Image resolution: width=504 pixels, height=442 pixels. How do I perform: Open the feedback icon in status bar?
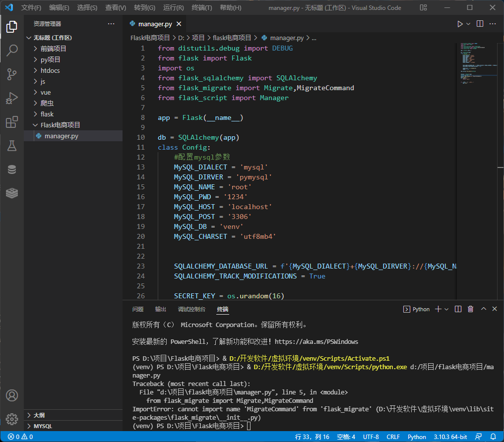click(479, 437)
